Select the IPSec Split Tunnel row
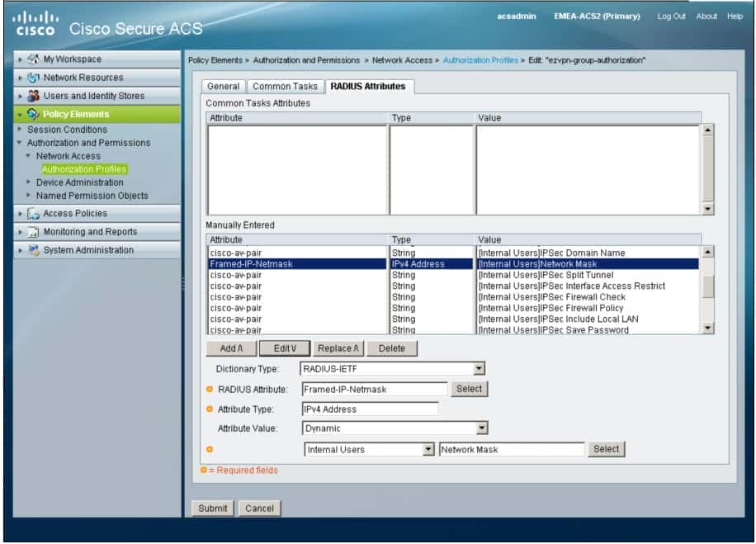 (453, 275)
